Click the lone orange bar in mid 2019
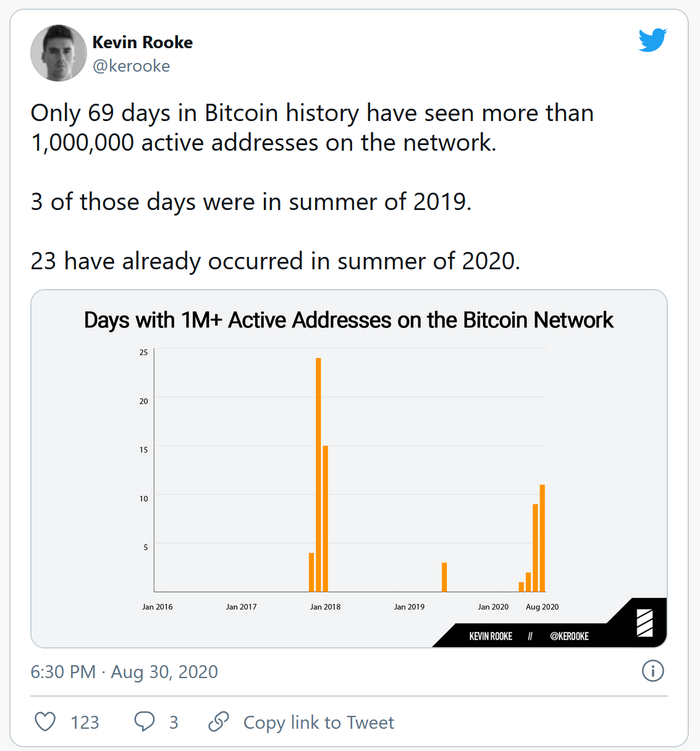 444,577
